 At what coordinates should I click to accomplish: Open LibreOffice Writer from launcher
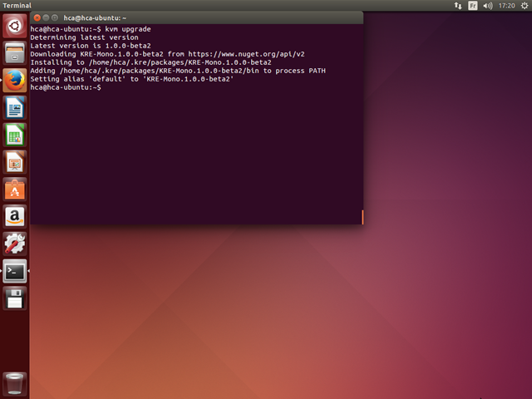pos(15,107)
